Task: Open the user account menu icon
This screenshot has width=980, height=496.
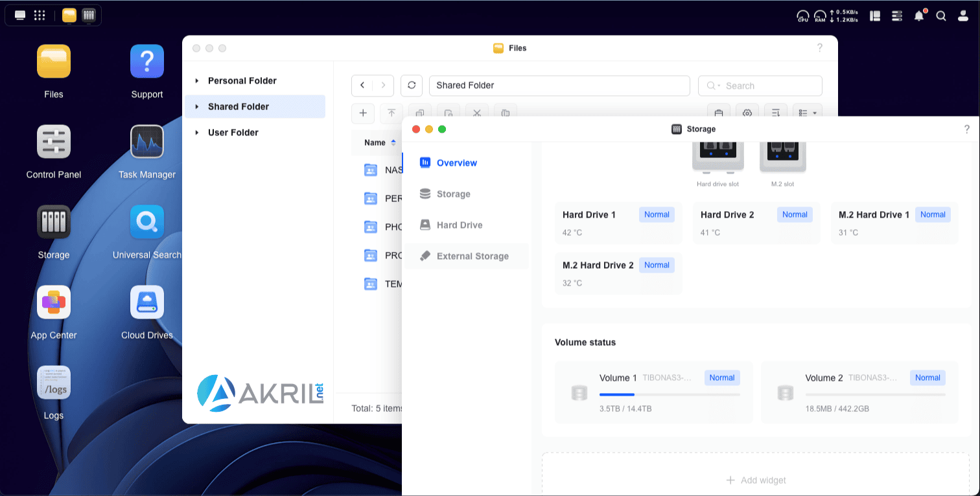Action: click(x=963, y=16)
